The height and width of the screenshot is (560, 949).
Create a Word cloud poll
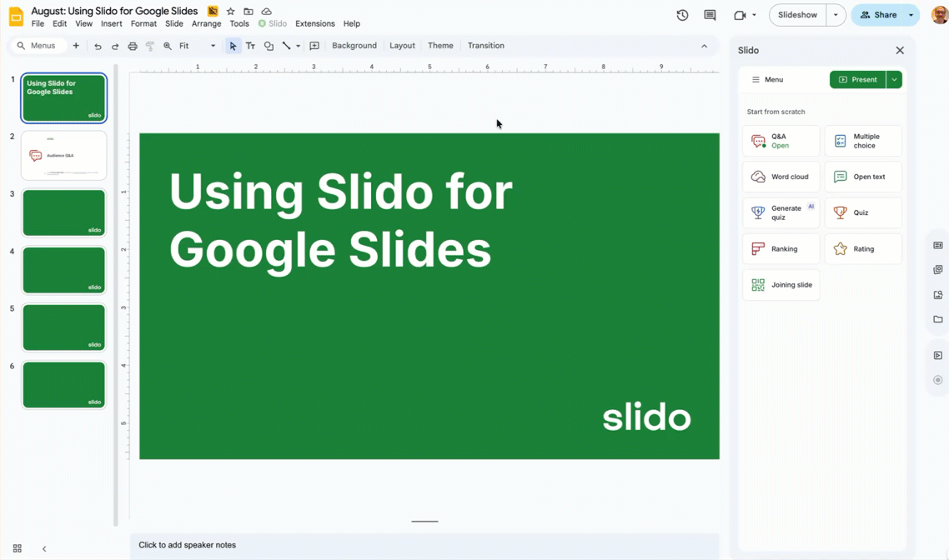point(781,177)
